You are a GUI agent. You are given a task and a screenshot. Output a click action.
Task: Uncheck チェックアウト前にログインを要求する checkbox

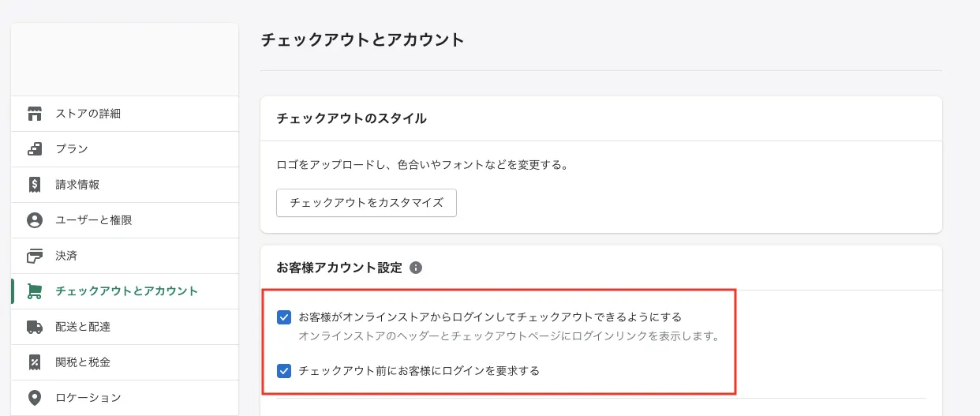(x=284, y=370)
